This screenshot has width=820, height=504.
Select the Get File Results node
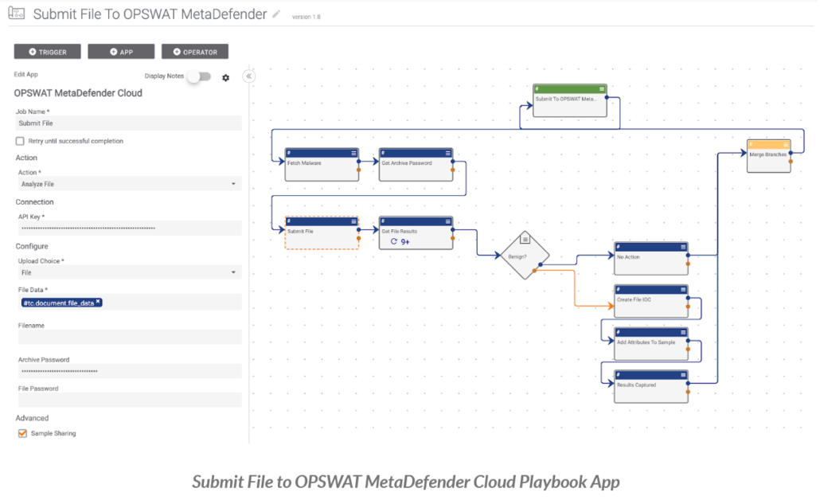tap(416, 233)
